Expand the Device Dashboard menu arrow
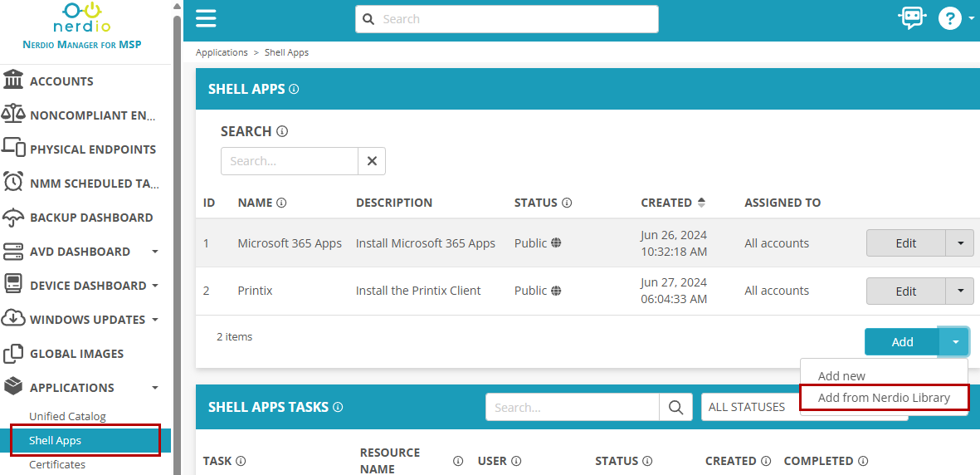 pos(154,286)
